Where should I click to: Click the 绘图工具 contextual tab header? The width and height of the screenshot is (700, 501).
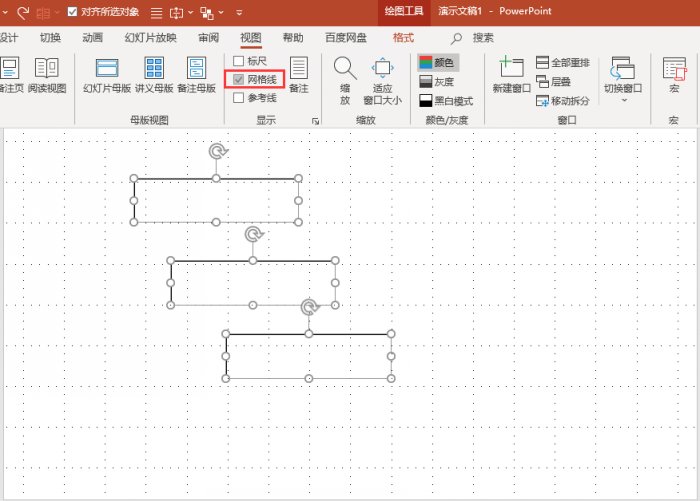[404, 11]
